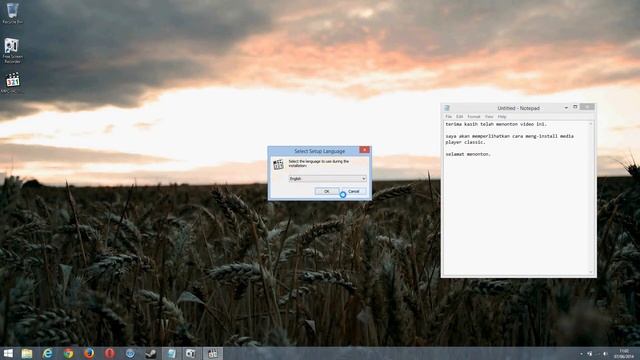Image resolution: width=640 pixels, height=360 pixels.
Task: Open the File menu in Notepad
Action: 449,117
